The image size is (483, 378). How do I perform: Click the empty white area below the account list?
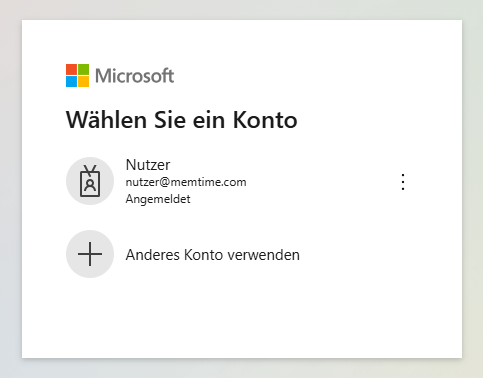pos(242,317)
